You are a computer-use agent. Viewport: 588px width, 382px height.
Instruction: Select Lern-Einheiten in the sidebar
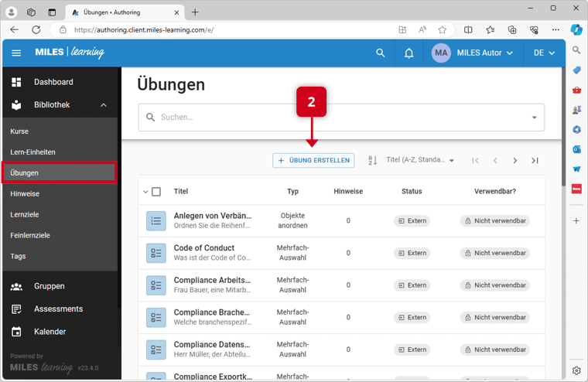click(32, 152)
